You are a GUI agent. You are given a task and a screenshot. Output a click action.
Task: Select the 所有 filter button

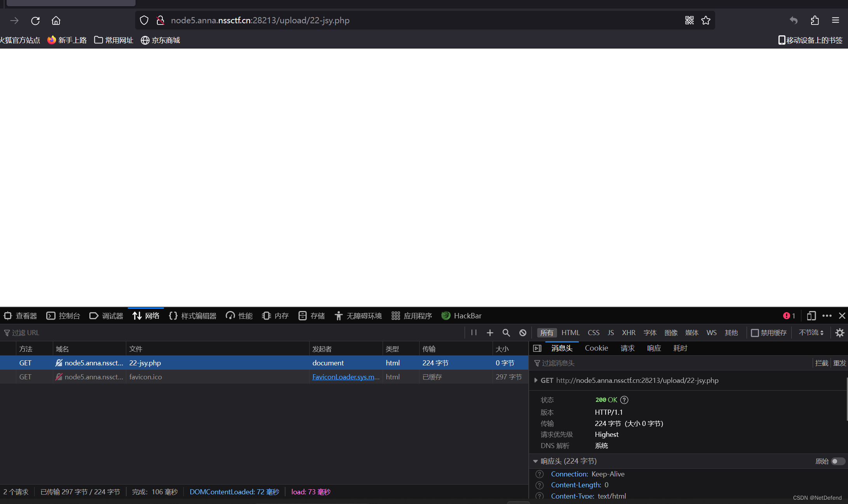click(x=547, y=333)
